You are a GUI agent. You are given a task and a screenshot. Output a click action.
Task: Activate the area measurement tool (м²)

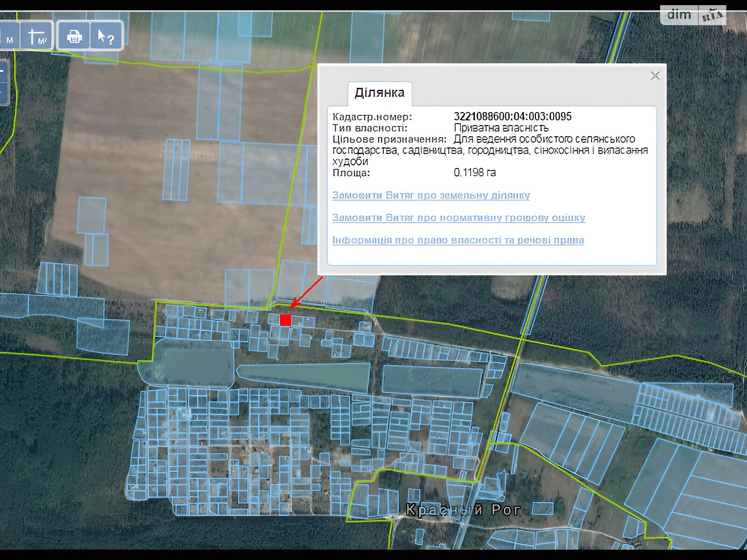(x=37, y=36)
